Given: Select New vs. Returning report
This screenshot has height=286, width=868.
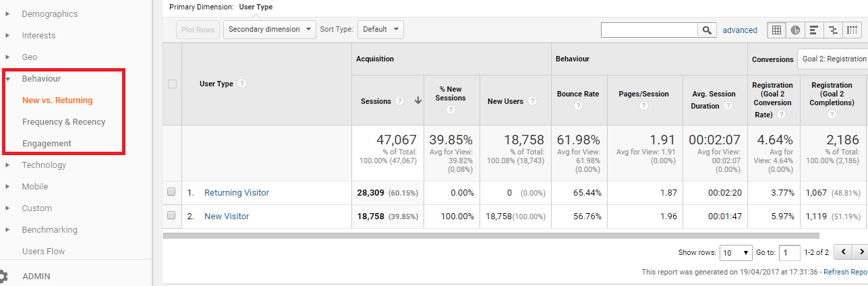Looking at the screenshot, I should coord(57,101).
